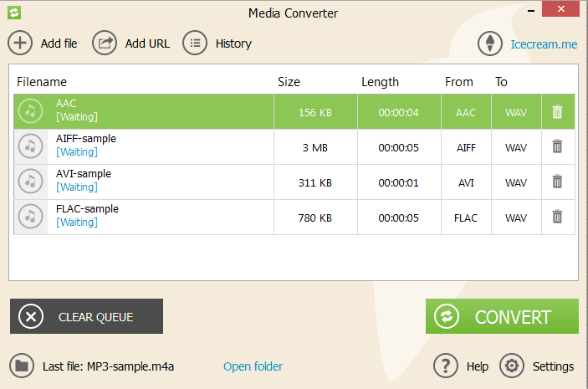Delete AIFF-sample using its trash icon
Screen dimensions: 588x389
point(557,146)
